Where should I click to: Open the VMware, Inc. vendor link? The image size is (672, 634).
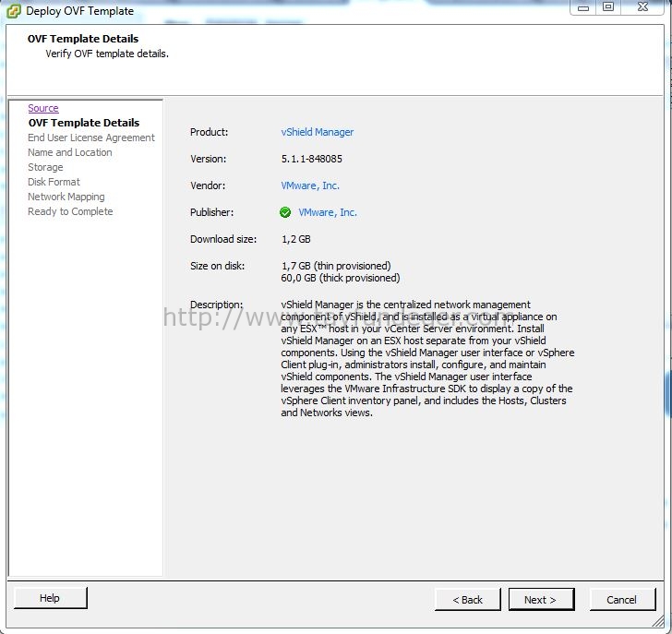point(310,185)
